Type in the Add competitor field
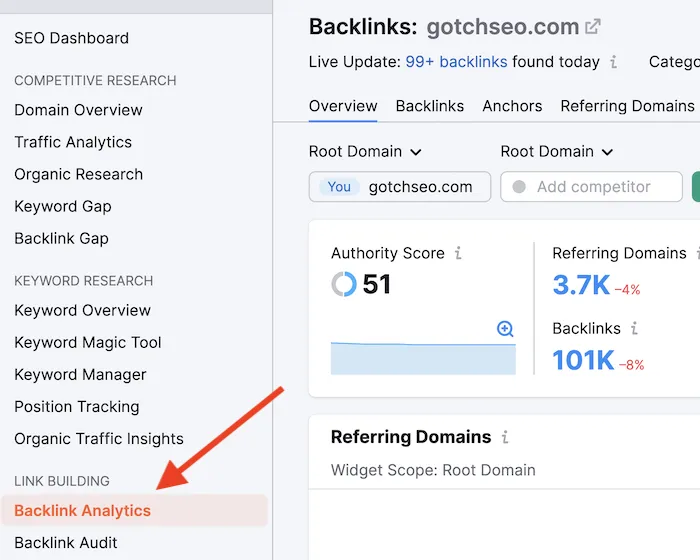Viewport: 700px width, 560px height. pos(592,187)
